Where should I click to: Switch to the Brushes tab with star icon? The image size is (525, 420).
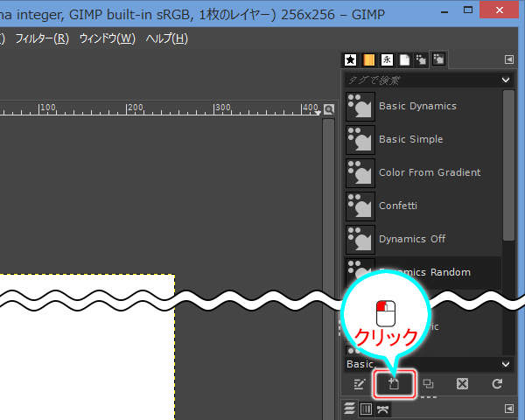coord(350,59)
